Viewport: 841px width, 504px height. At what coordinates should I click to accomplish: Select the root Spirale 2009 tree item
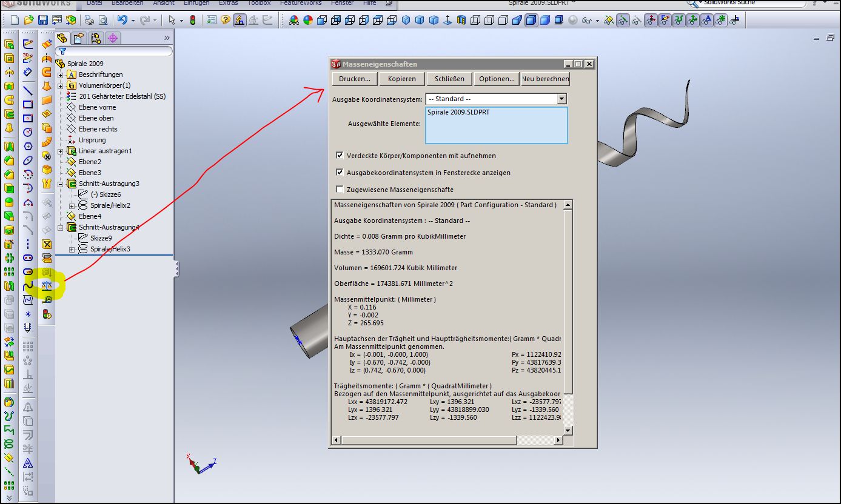[85, 64]
